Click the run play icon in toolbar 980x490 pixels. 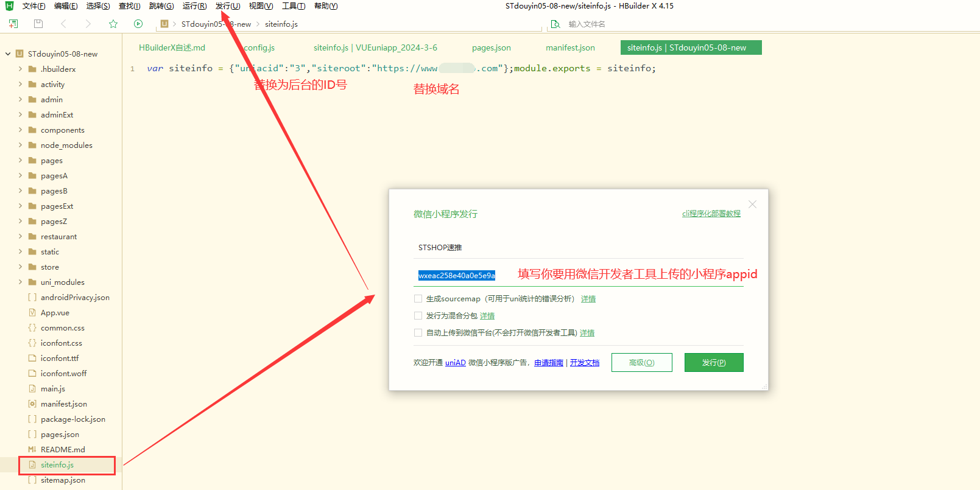pos(138,24)
